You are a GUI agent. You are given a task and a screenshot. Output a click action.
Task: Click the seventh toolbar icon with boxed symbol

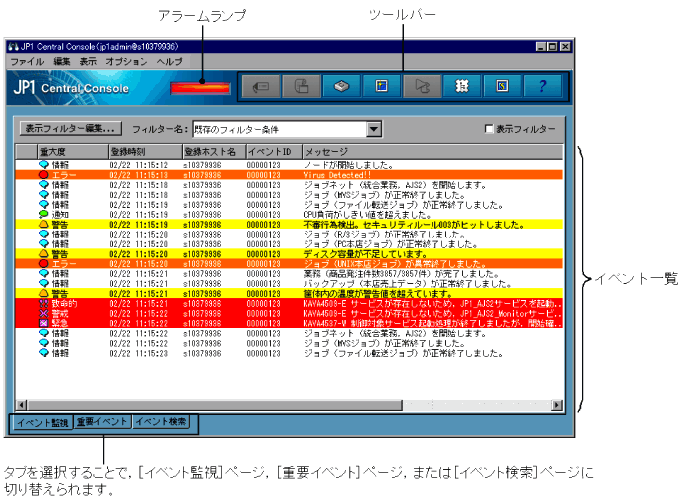click(503, 87)
